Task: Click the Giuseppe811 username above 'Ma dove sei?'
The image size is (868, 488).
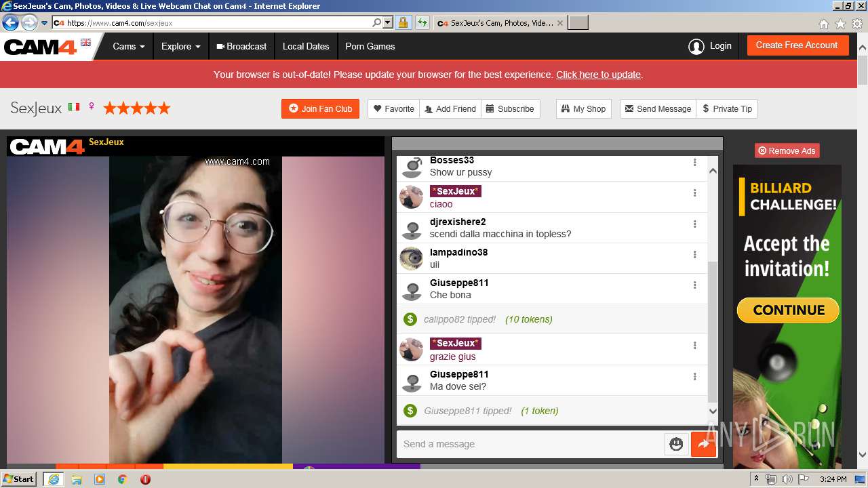Action: [x=459, y=374]
